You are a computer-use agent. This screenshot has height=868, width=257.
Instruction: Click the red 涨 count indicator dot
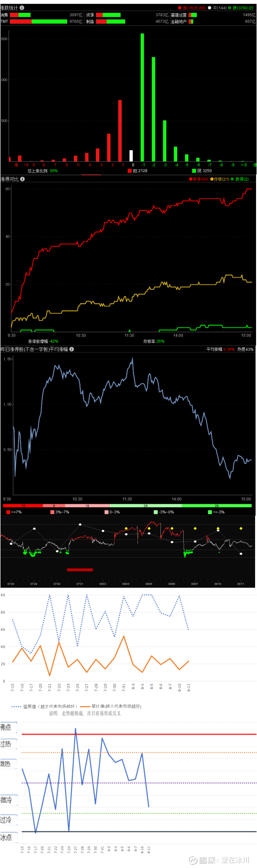[x=180, y=8]
